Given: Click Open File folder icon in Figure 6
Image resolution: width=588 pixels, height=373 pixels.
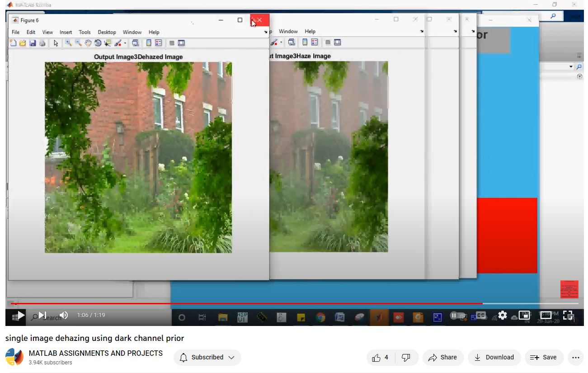Looking at the screenshot, I should pos(23,43).
